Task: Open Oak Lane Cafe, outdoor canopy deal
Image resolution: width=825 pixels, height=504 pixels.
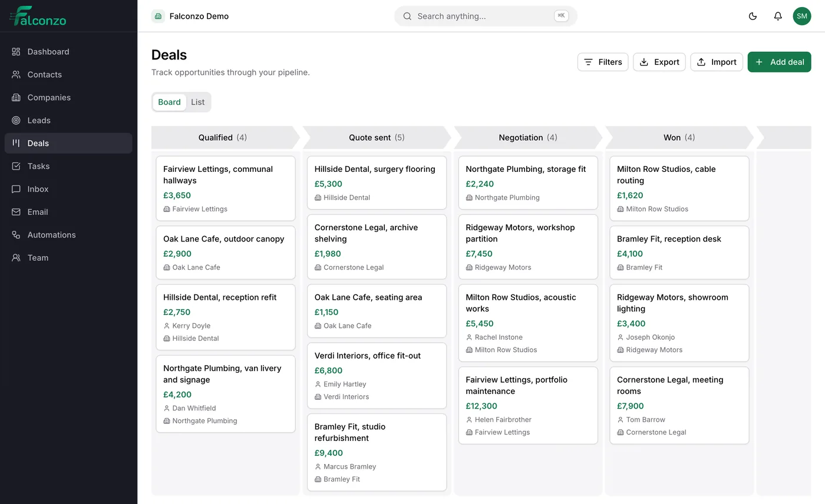Action: [226, 253]
